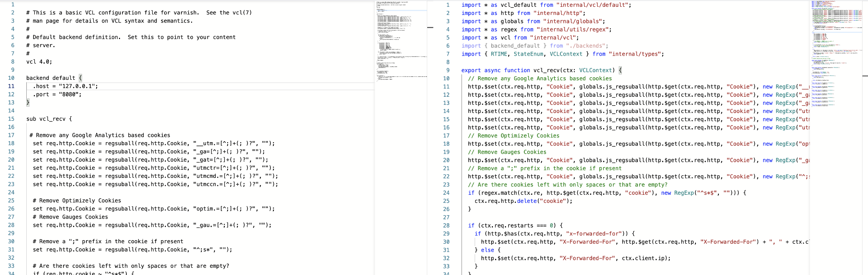Click right pane '// Remove Optimizely Cookies' comment
The height and width of the screenshot is (275, 868).
click(x=514, y=136)
